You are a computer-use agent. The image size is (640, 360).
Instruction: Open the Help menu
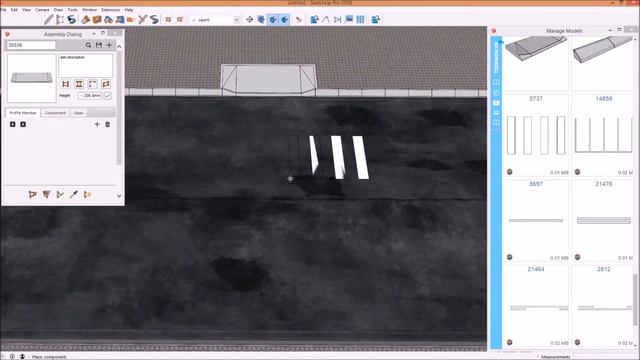[129, 9]
